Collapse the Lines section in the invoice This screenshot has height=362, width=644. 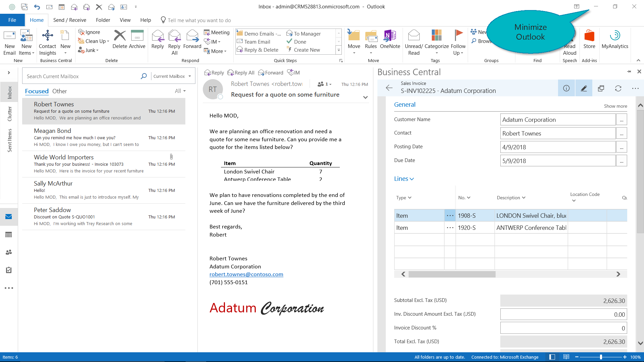coord(404,179)
